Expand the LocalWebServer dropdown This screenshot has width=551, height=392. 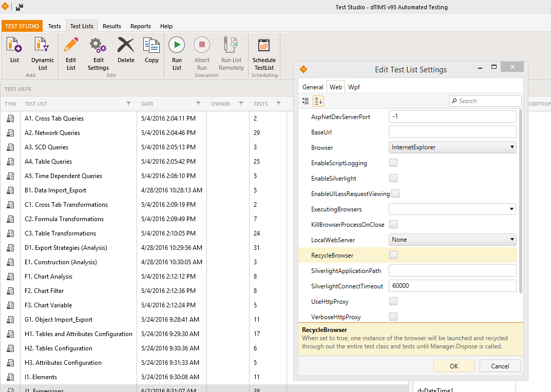pyautogui.click(x=452, y=240)
